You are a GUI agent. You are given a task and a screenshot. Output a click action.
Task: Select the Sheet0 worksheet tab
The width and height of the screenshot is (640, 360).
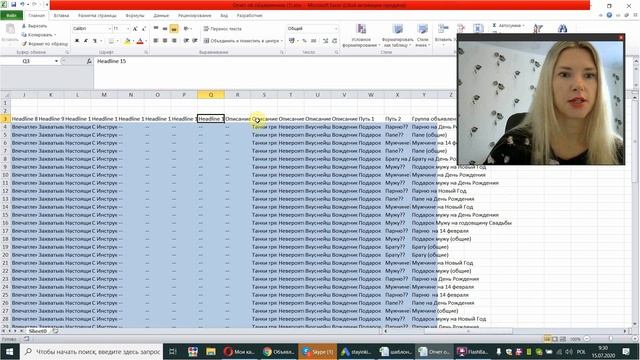(x=38, y=331)
